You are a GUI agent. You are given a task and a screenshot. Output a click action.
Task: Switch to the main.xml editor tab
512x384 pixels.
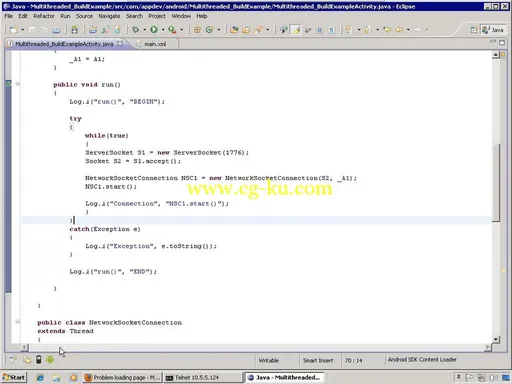pyautogui.click(x=155, y=44)
